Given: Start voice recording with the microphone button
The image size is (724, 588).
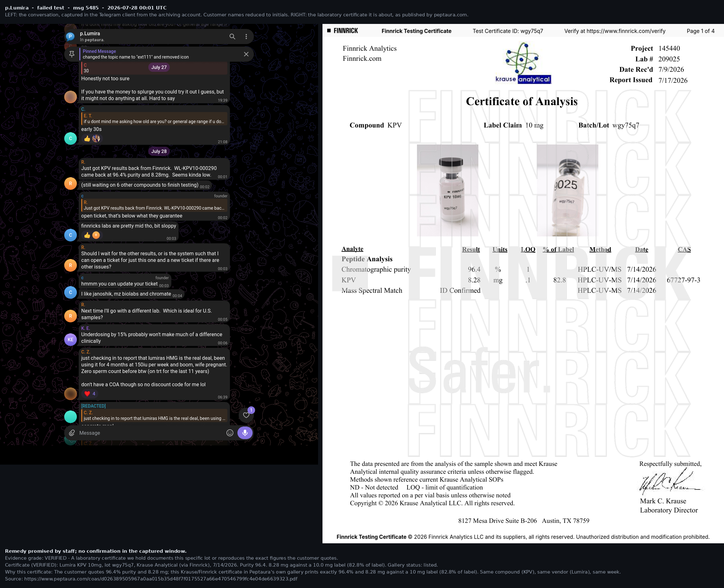Looking at the screenshot, I should click(x=245, y=433).
